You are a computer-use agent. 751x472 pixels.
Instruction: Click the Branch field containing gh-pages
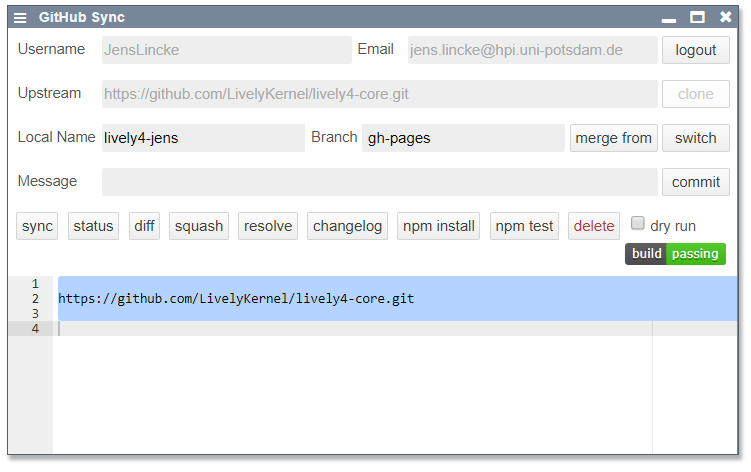[x=462, y=138]
